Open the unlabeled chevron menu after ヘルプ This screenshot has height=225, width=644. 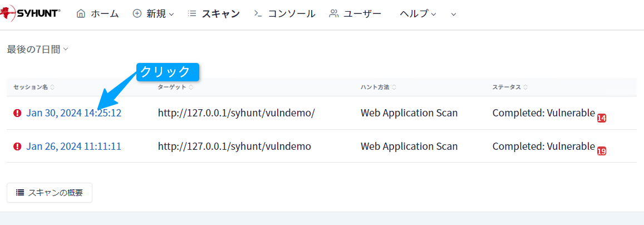(x=454, y=14)
